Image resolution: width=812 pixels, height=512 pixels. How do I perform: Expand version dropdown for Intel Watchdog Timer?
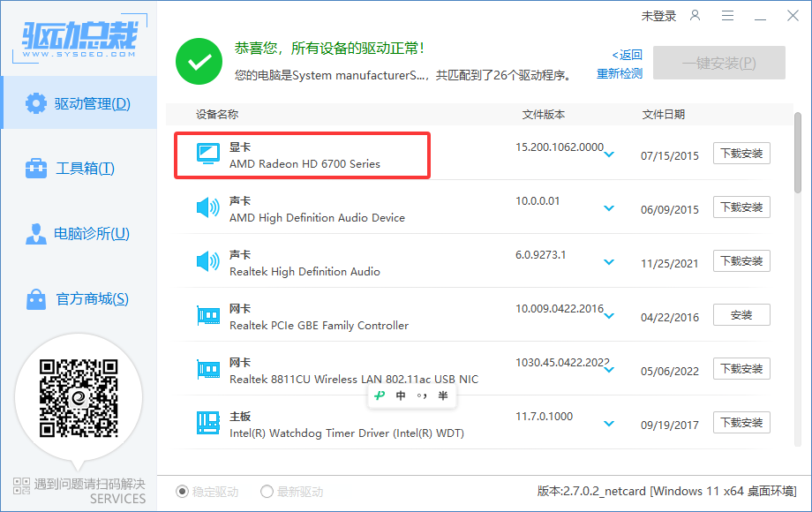tap(609, 424)
